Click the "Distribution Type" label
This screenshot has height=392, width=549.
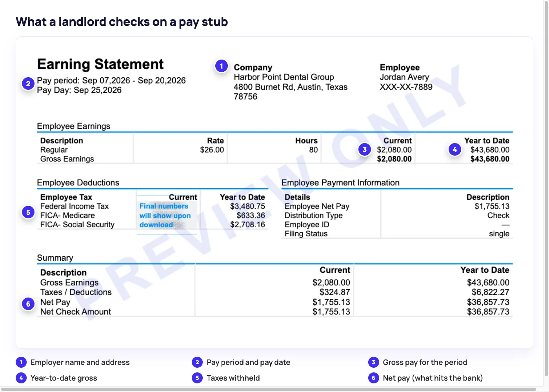(314, 216)
